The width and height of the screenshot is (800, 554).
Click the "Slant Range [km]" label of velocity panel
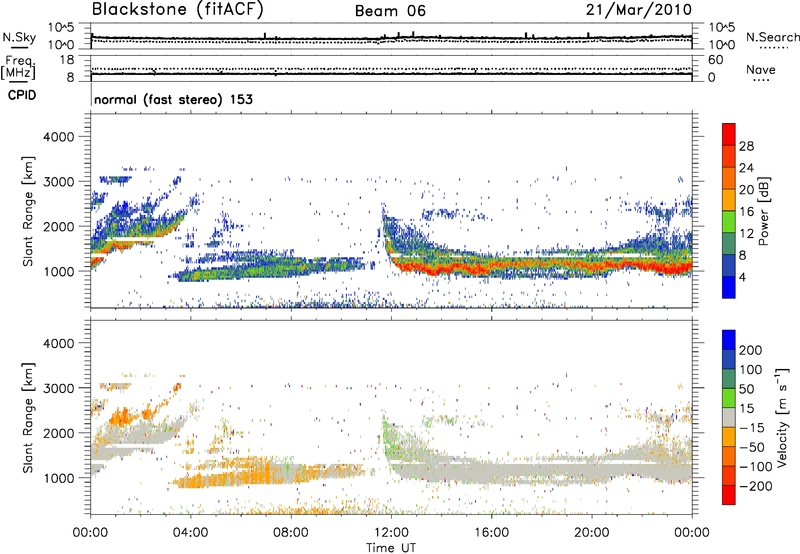point(28,418)
